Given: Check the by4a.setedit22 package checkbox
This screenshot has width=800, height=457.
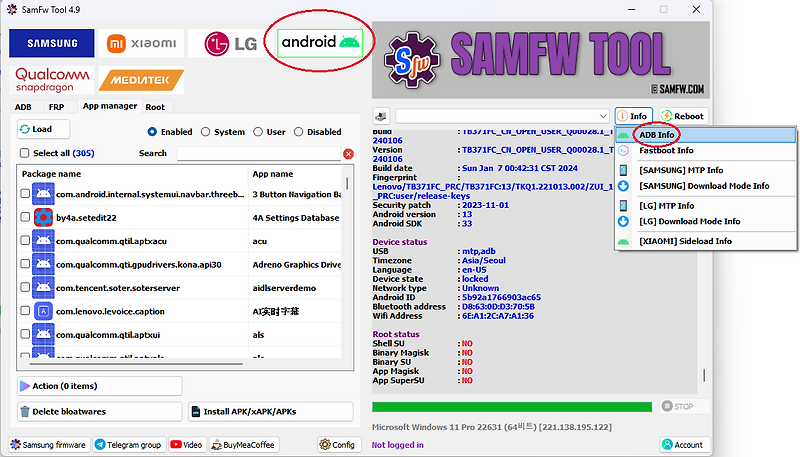Looking at the screenshot, I should [24, 217].
